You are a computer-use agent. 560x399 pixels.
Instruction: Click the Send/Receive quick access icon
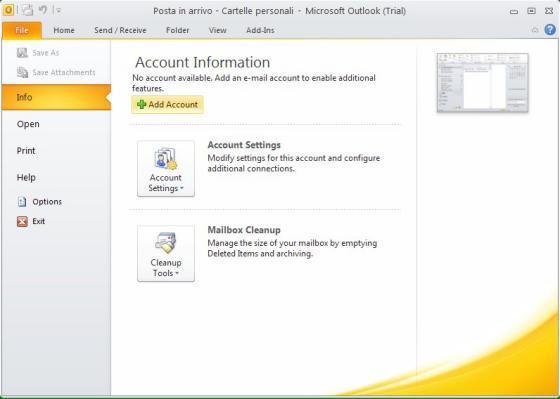27,10
